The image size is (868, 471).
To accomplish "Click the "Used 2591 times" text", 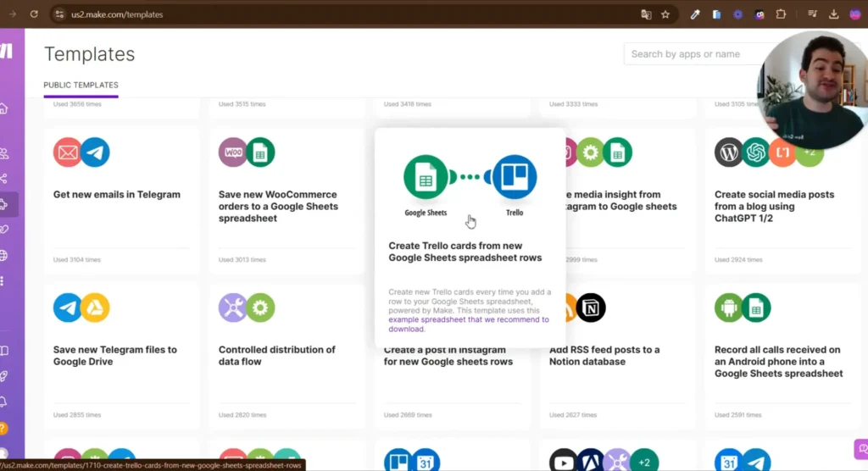I will [x=738, y=414].
